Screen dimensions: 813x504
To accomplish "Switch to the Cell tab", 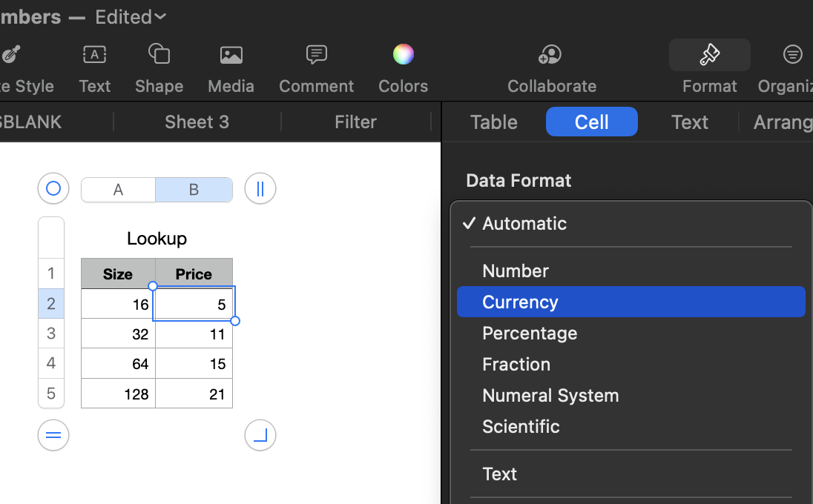I will coord(591,122).
